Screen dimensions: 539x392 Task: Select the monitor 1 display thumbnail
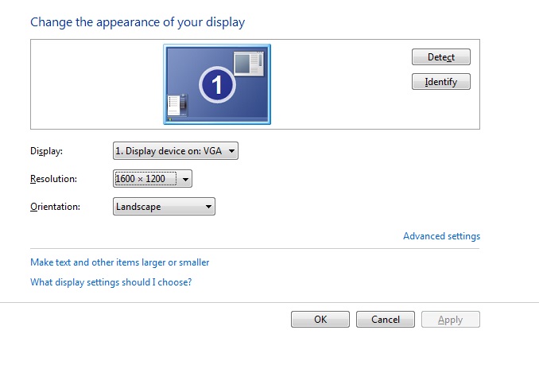tap(217, 84)
